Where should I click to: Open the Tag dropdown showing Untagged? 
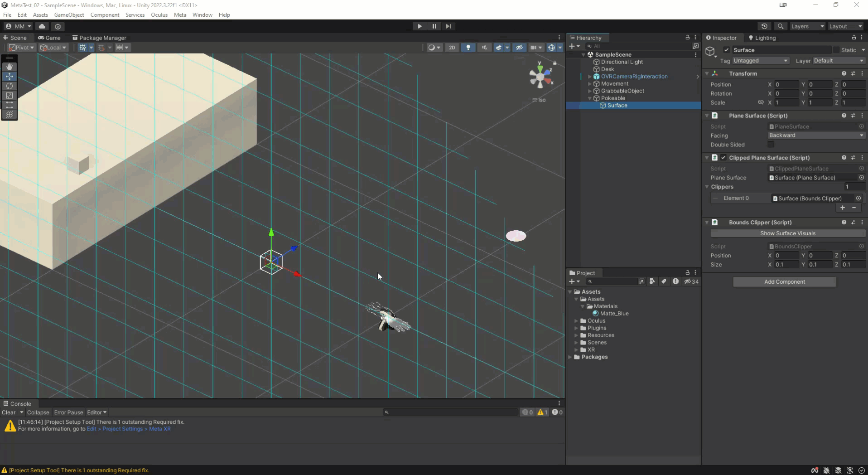761,61
